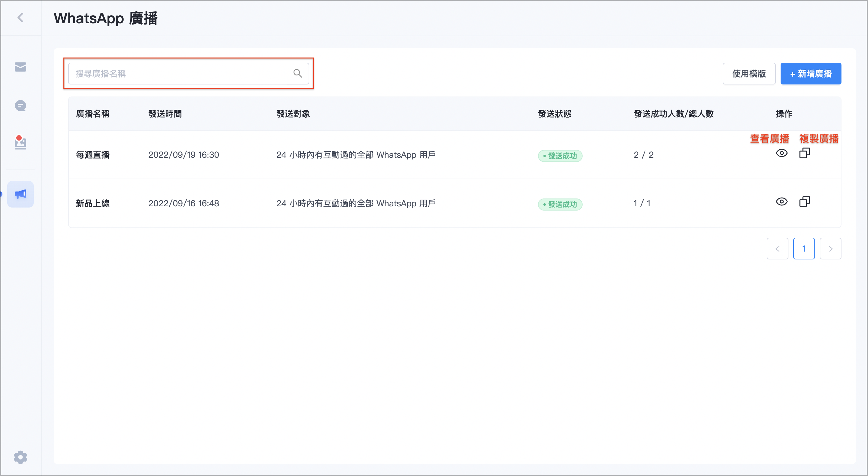Click the 2 / 2 success count
The height and width of the screenshot is (476, 868).
643,155
